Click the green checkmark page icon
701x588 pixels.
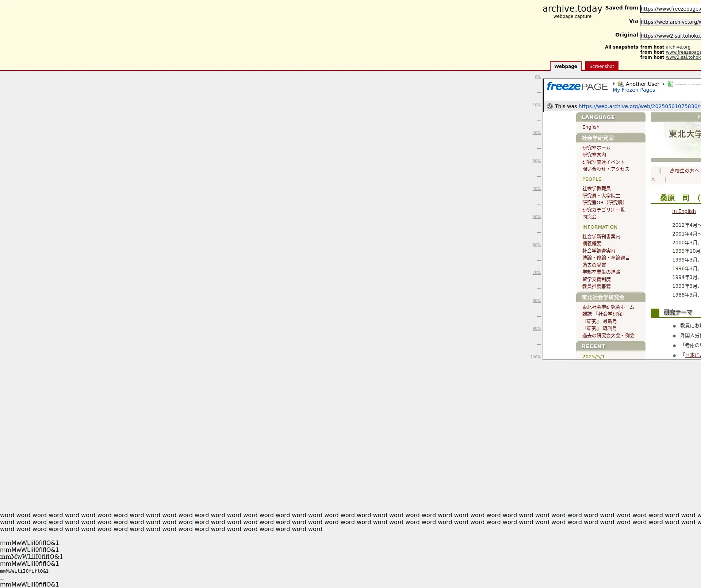670,84
